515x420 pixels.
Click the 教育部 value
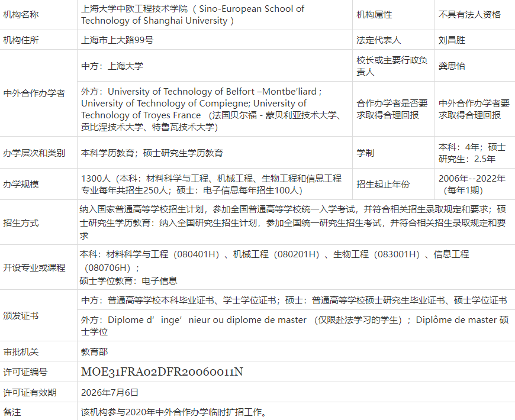(x=95, y=352)
